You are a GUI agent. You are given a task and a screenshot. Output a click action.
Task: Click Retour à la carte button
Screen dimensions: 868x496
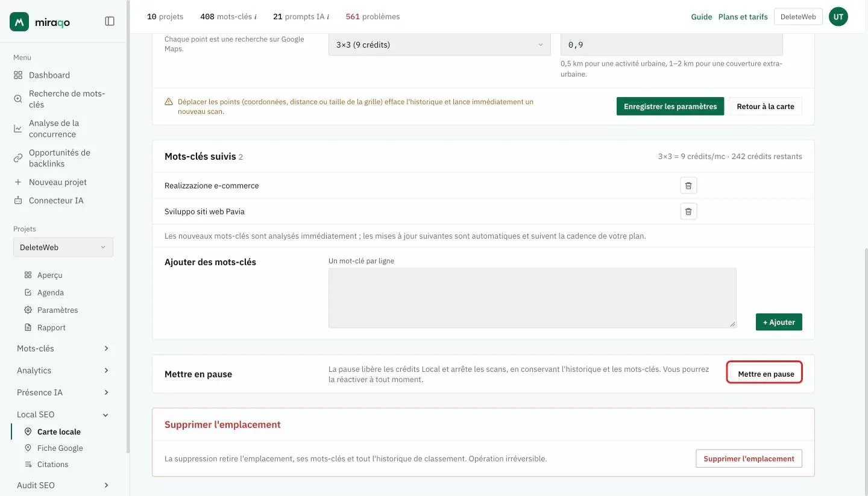766,106
